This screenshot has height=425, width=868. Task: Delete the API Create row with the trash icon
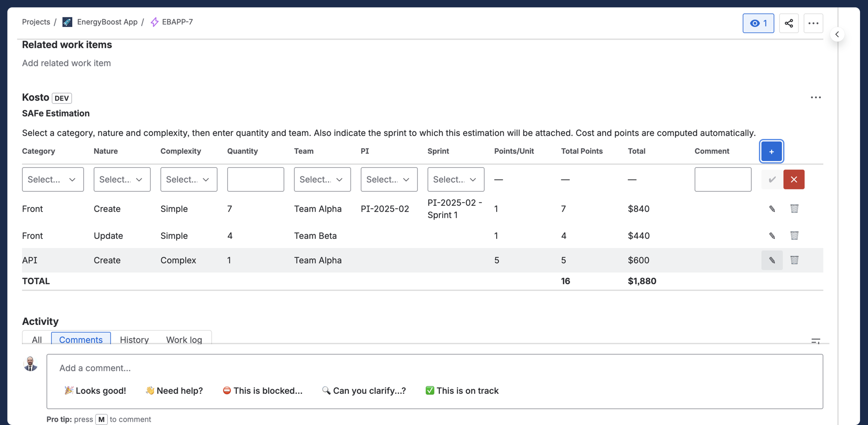click(794, 260)
